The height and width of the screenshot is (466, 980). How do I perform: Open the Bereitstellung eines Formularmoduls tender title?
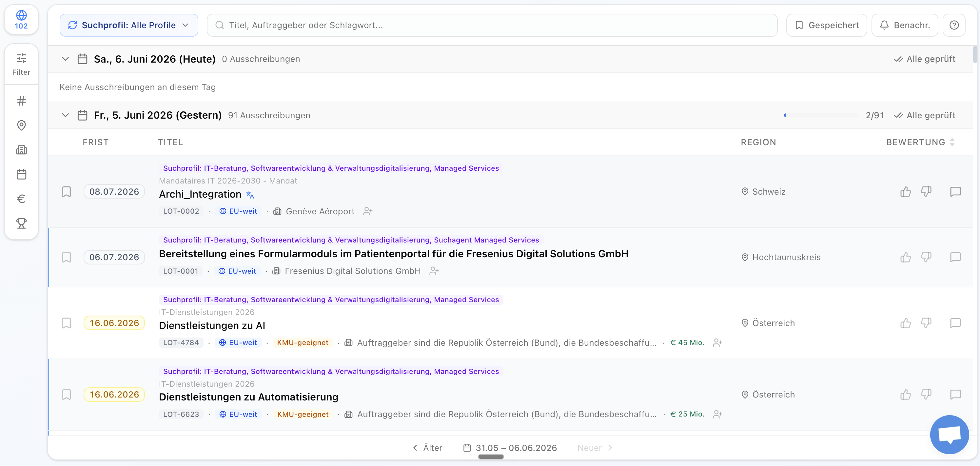393,254
